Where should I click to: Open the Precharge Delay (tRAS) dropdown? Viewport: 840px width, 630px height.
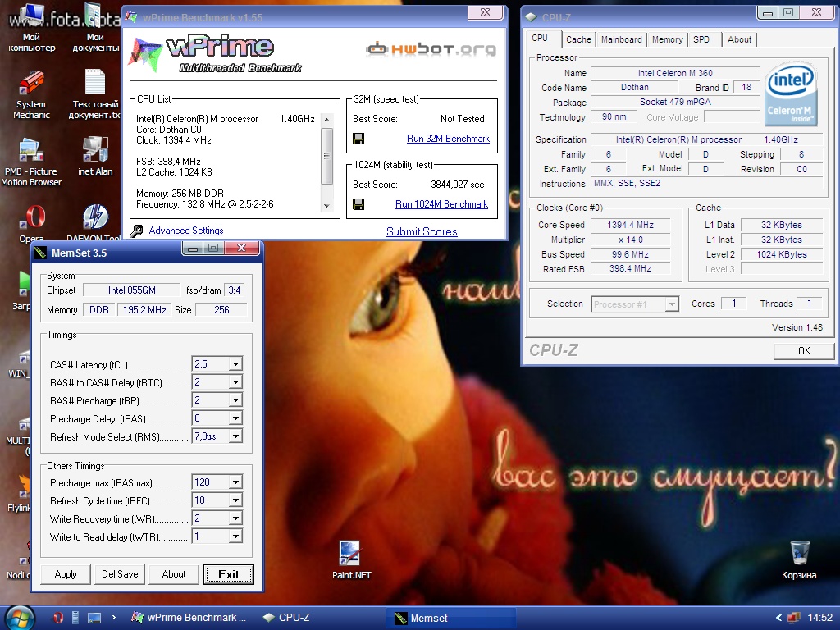point(235,418)
